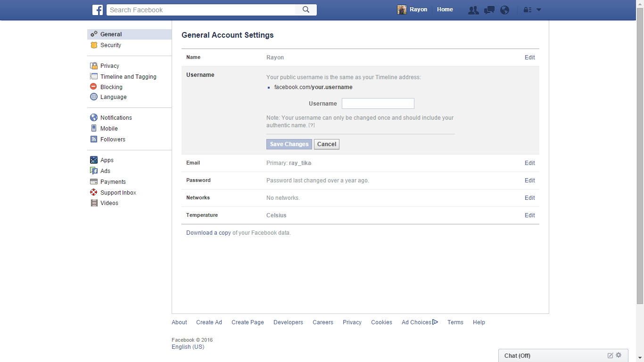The image size is (644, 362).
Task: Open Create Page footer link
Action: [248, 322]
